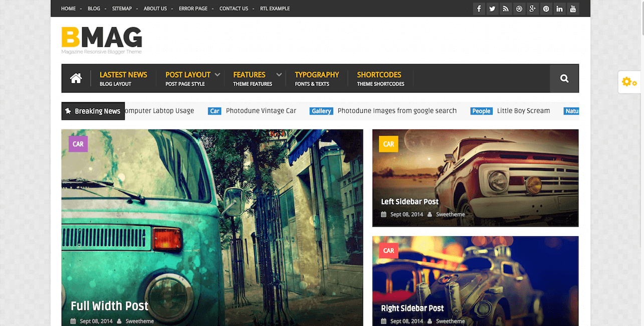Click the calendar icon on Full Width Post

coord(73,321)
